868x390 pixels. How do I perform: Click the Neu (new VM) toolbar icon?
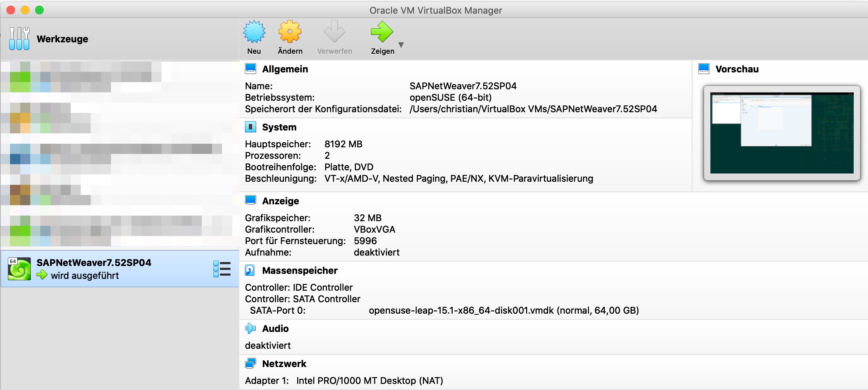coord(254,32)
